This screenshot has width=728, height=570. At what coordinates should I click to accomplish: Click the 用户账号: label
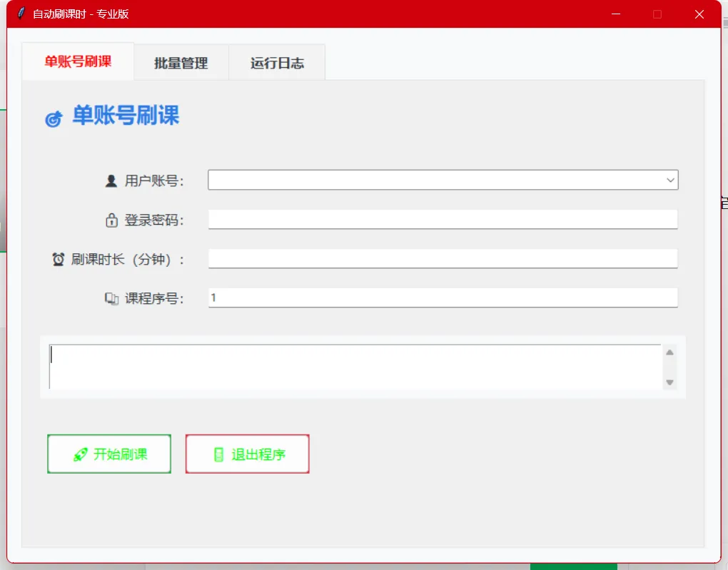click(154, 180)
